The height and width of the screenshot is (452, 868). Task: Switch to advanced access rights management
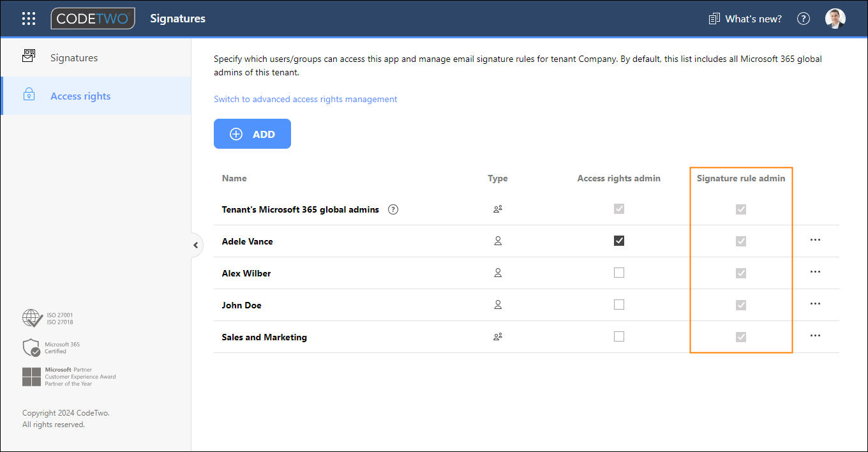click(305, 99)
